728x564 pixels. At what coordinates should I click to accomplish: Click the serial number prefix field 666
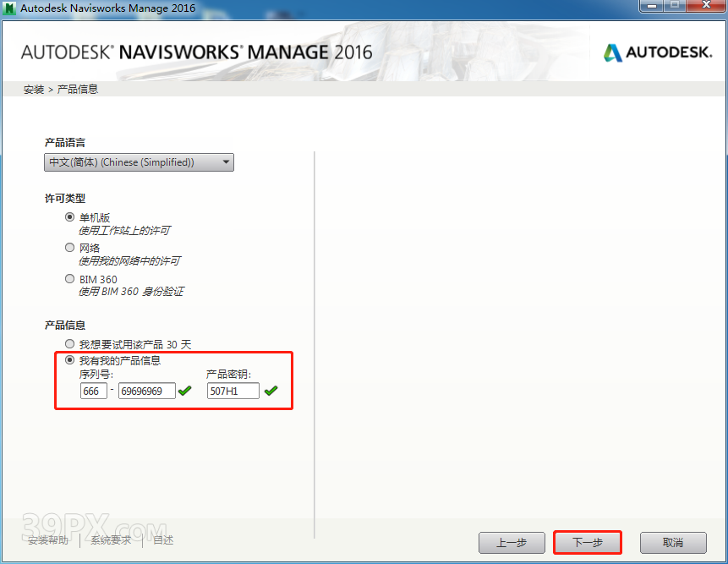pos(93,391)
